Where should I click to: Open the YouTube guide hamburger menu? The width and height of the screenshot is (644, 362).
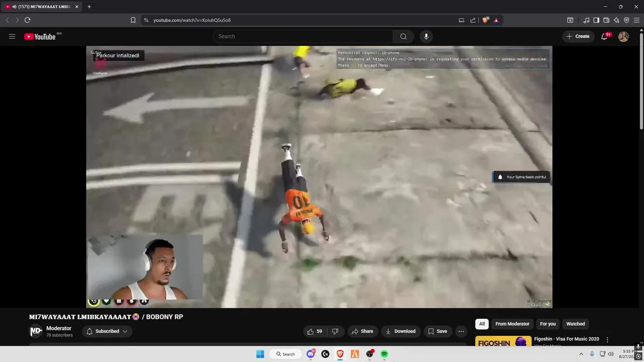click(x=12, y=36)
